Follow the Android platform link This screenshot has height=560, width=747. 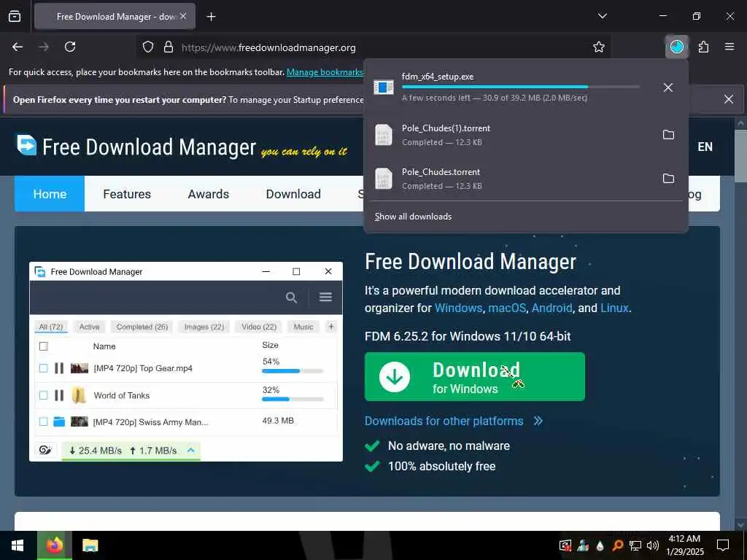click(x=551, y=308)
